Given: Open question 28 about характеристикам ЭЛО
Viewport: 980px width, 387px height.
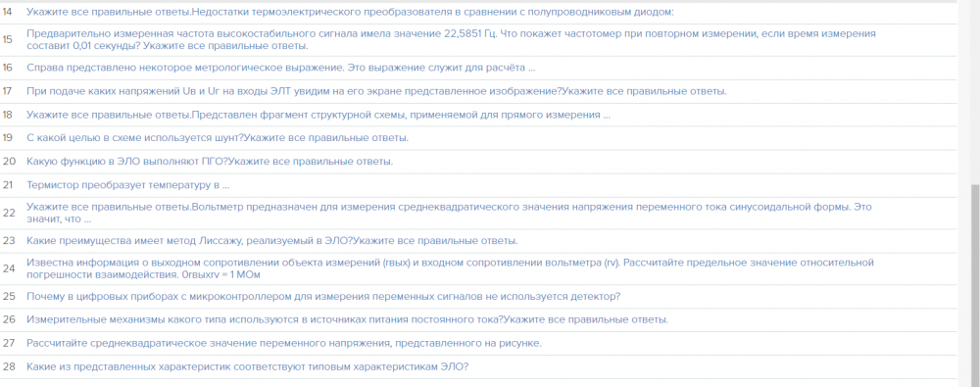Looking at the screenshot, I should pos(248,367).
